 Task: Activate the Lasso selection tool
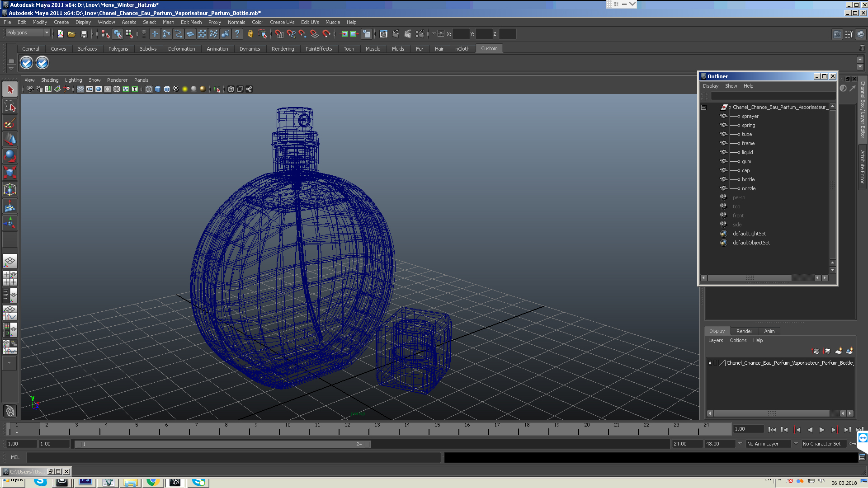10,106
